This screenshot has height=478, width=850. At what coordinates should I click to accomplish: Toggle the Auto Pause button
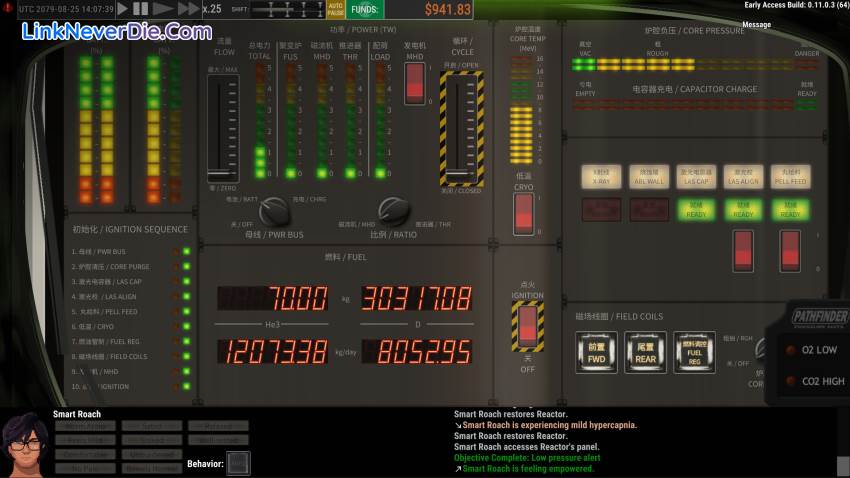[x=337, y=10]
